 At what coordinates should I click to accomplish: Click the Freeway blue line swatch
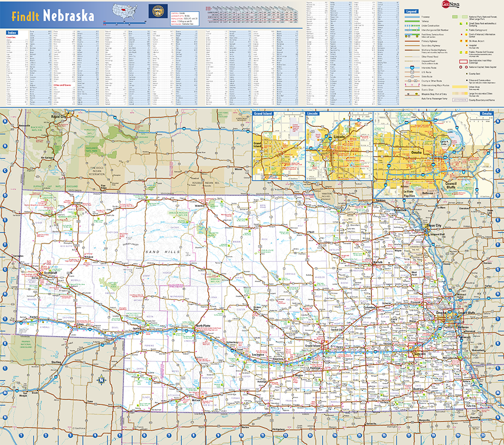click(x=412, y=17)
